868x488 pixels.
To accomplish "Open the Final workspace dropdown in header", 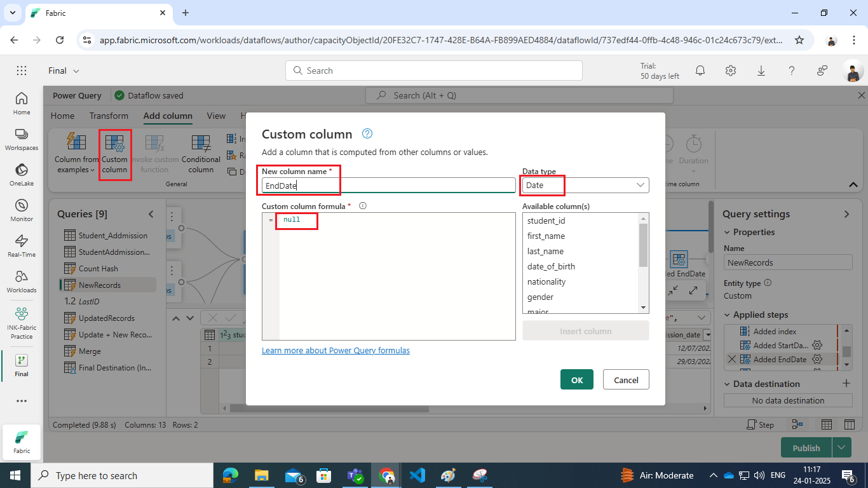I will coord(64,71).
